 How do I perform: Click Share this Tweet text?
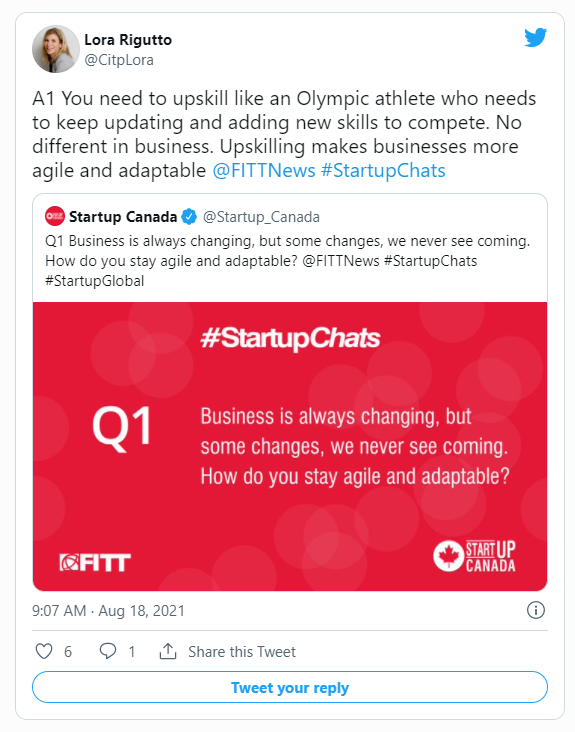click(x=242, y=652)
